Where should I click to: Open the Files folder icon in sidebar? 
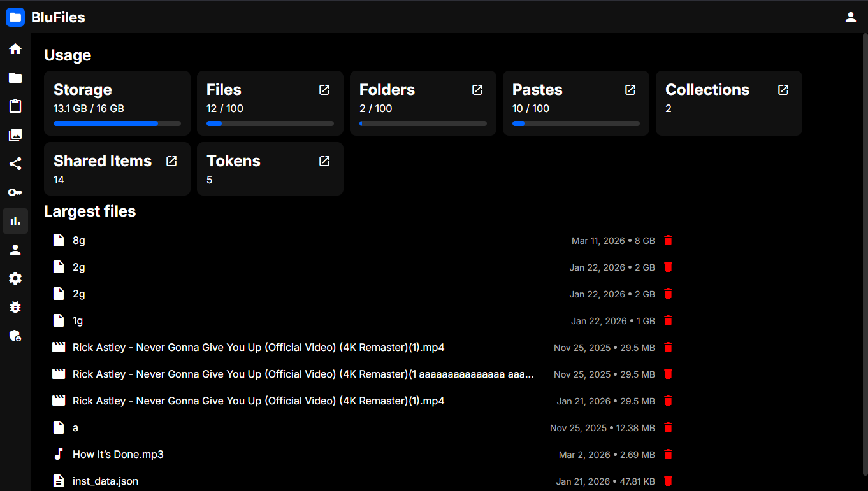click(15, 78)
